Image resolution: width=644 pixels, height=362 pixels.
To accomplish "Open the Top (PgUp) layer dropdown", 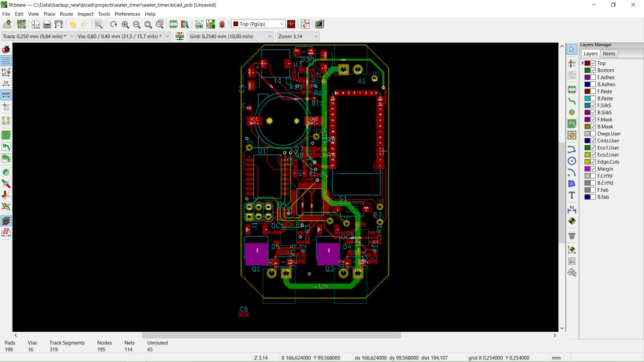I will (258, 24).
